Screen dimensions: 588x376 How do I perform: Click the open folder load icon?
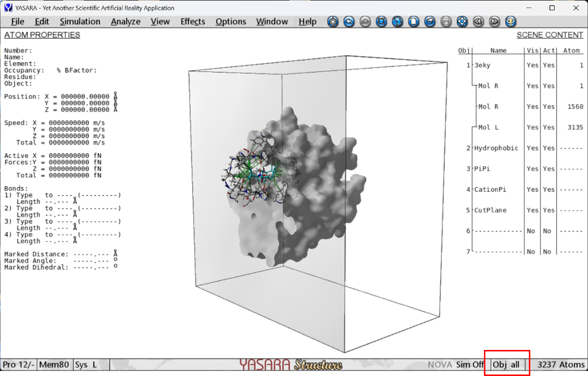(x=430, y=22)
